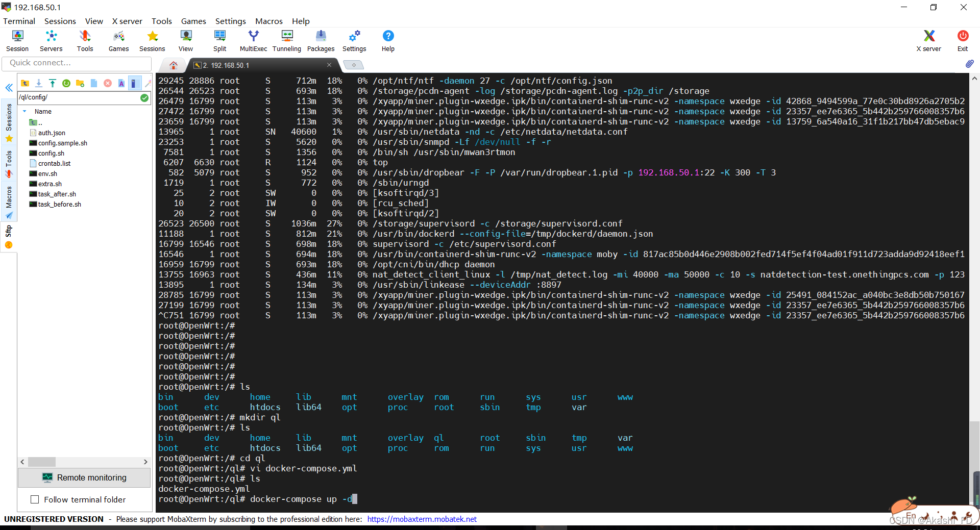
Task: Open the Settings menu
Action: pos(230,21)
